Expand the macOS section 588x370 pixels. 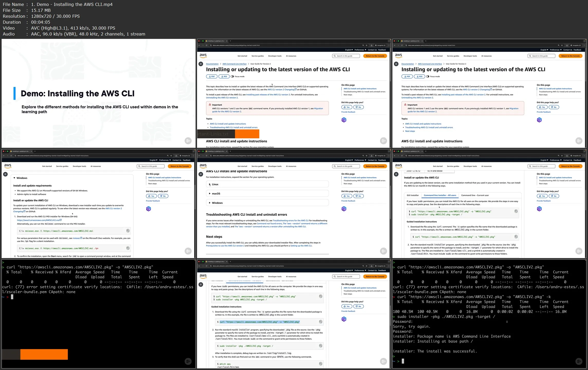267,194
